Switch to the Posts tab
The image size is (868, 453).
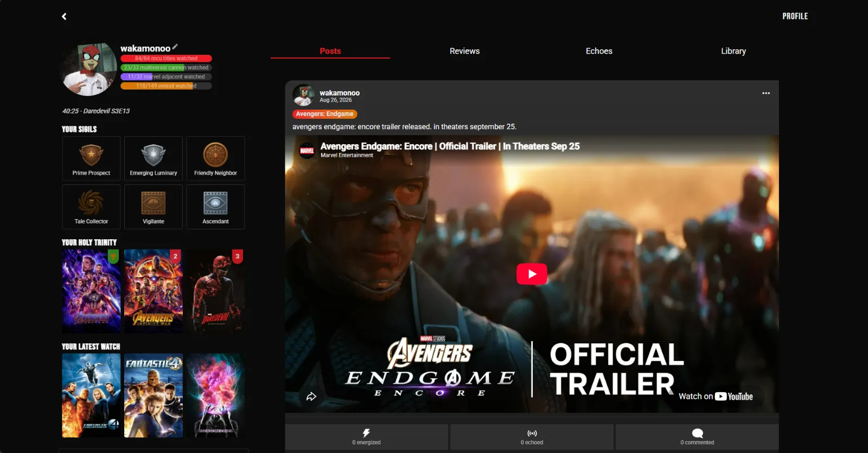[x=330, y=51]
